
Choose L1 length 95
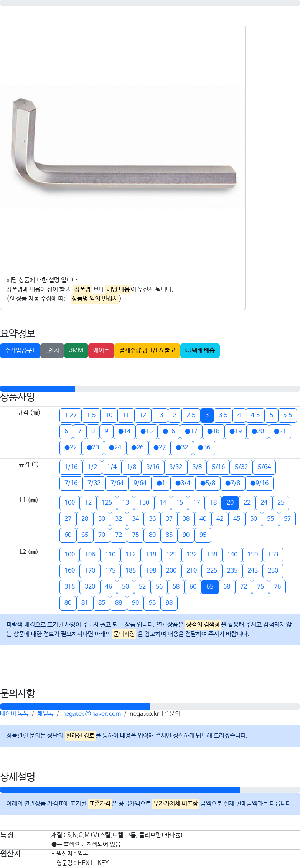(203, 535)
